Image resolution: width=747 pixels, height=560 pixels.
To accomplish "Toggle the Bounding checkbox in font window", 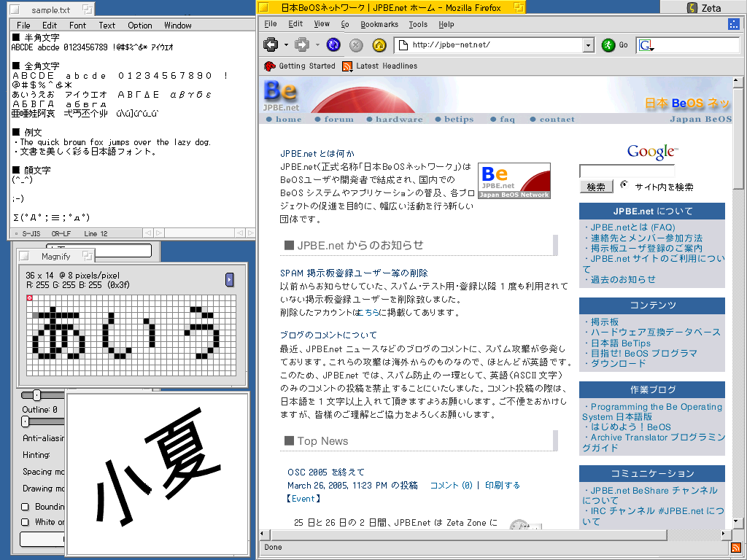I will [x=26, y=507].
